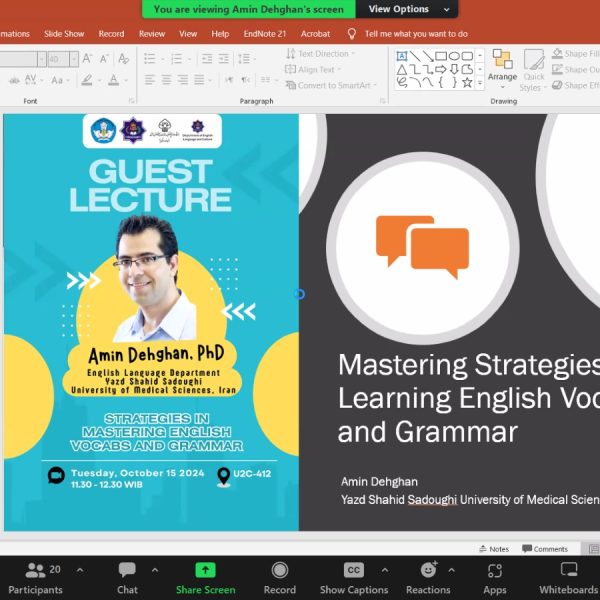Screen dimensions: 600x600
Task: Open the Zoom Chat panel
Action: 127,577
